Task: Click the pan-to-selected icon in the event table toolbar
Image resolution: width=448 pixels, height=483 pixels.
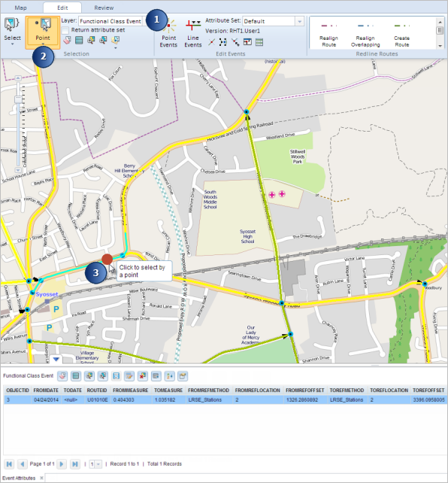Action: coord(102,376)
